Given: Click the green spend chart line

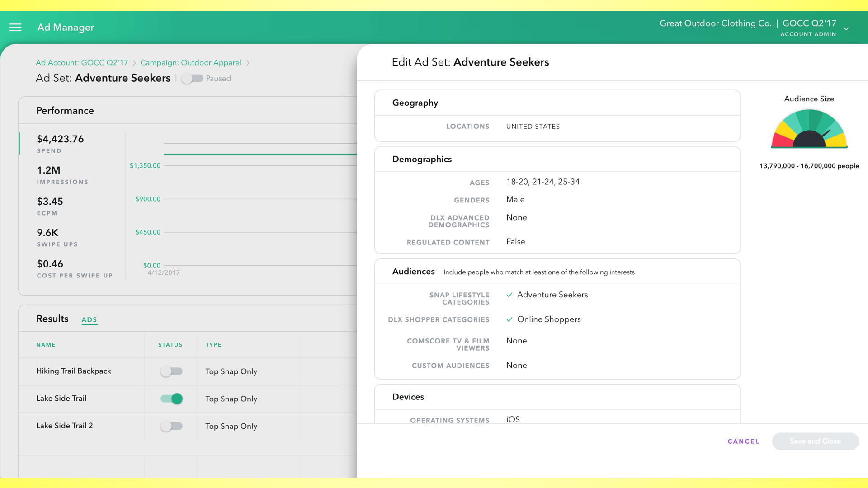Looking at the screenshot, I should pyautogui.click(x=260, y=155).
